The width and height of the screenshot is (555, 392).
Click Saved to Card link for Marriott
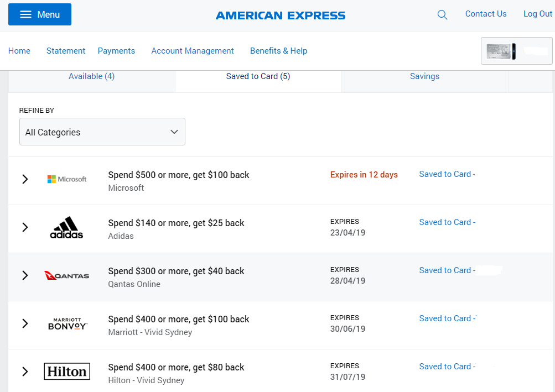pos(447,318)
